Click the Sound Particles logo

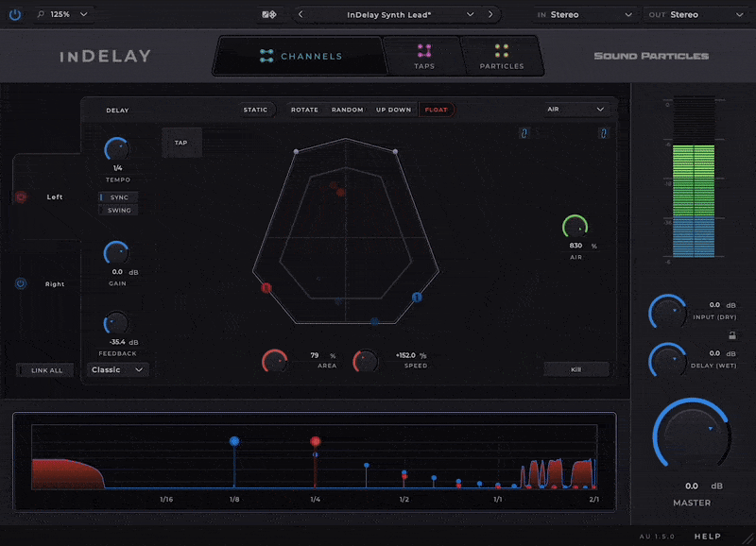point(651,56)
